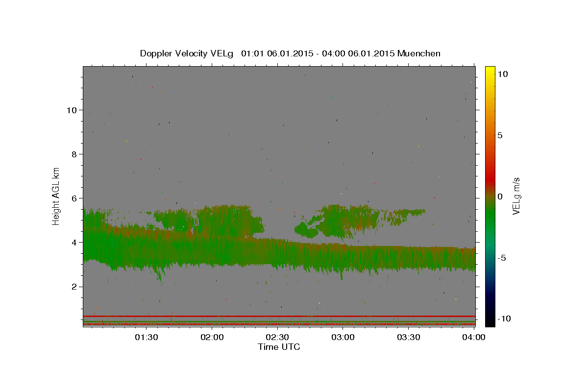The width and height of the screenshot is (588, 392).
Task: Click the colorbar value 10 label
Action: coord(503,73)
